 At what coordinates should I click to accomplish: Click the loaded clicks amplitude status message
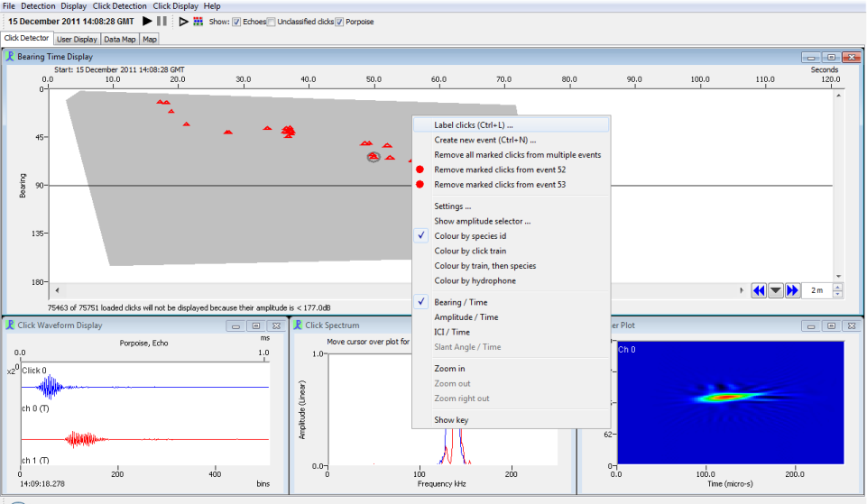[x=189, y=307]
